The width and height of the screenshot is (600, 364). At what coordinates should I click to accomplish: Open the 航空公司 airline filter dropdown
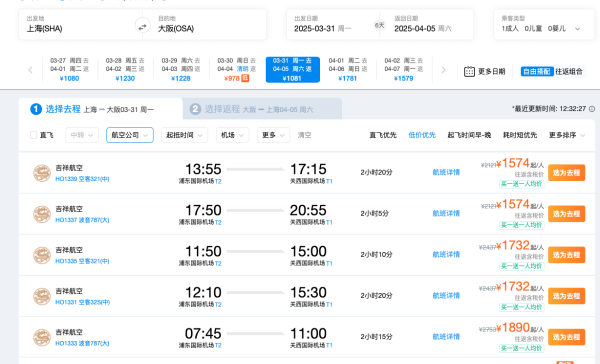(x=130, y=135)
